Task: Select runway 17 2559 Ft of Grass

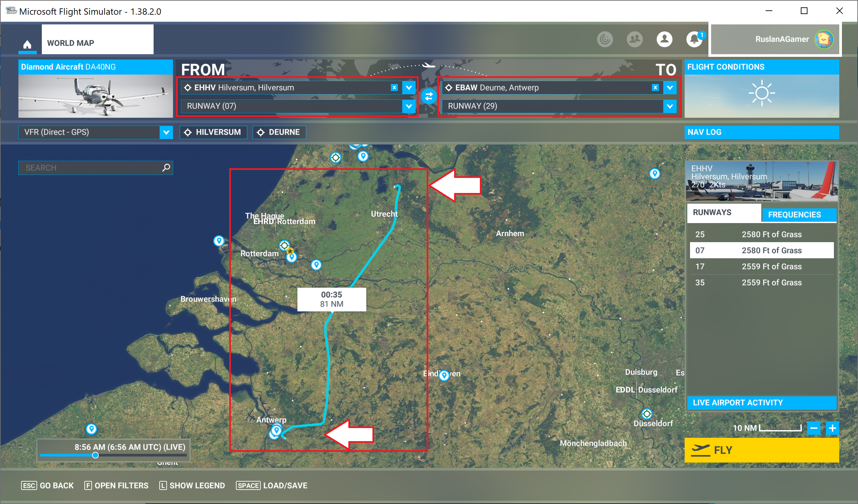Action: [x=762, y=267]
